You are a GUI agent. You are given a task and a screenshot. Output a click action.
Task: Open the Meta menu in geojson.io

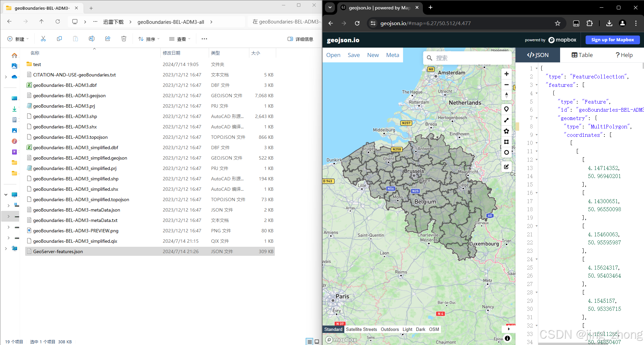click(393, 55)
